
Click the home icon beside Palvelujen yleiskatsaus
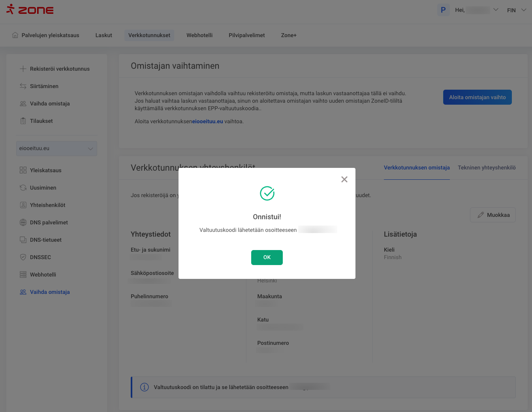click(x=15, y=35)
